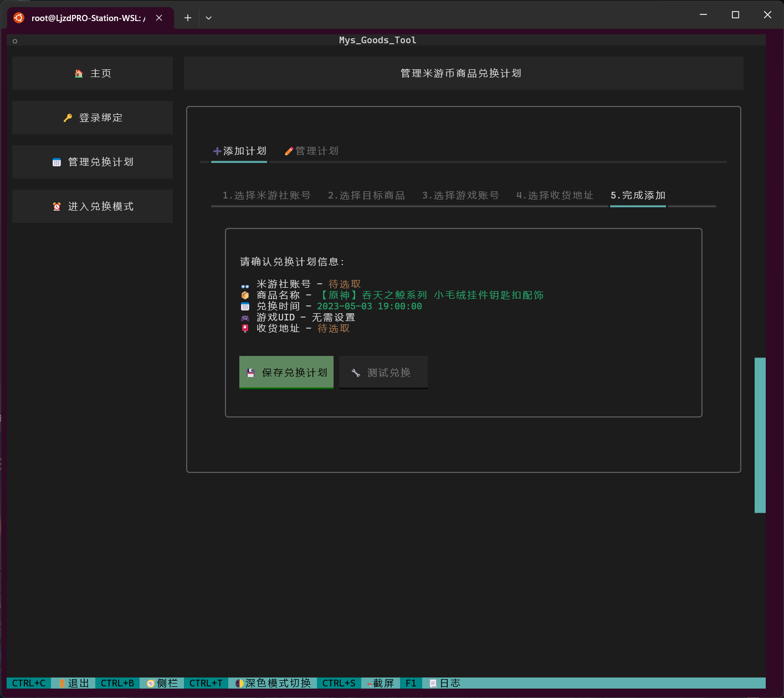This screenshot has width=784, height=698.
Task: Click the wrench icon on 测试兑换
Action: point(356,372)
